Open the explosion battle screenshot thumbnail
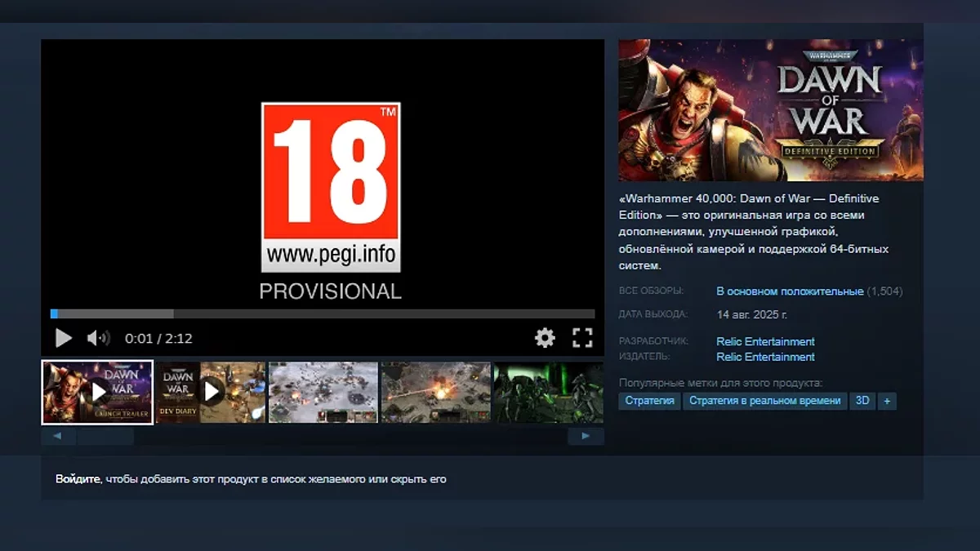980x551 pixels. [436, 393]
